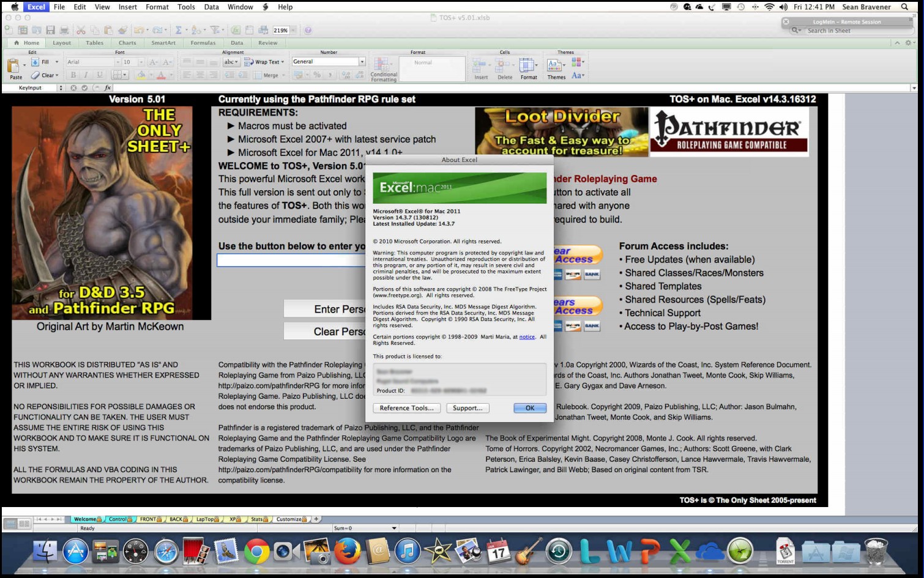The width and height of the screenshot is (924, 578).
Task: Click the Cut scissors icon
Action: point(81,30)
